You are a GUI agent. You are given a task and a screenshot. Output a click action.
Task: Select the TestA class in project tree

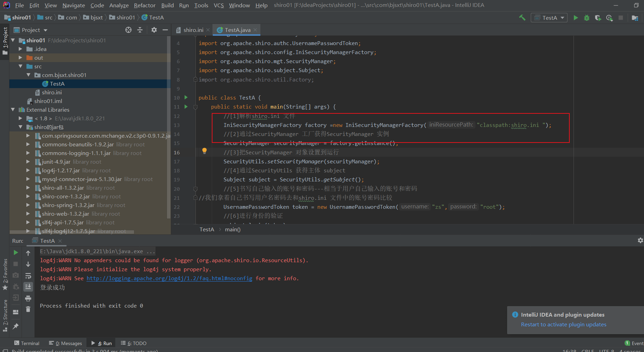tap(57, 84)
